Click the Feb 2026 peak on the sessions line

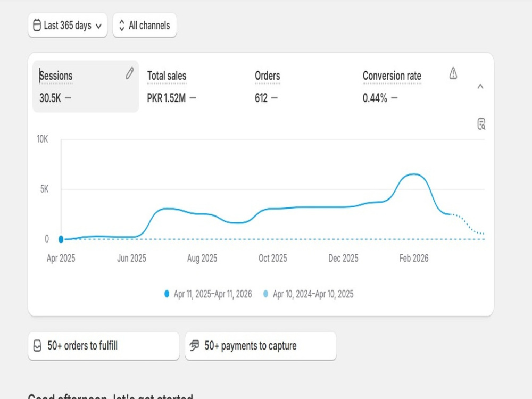tap(414, 174)
